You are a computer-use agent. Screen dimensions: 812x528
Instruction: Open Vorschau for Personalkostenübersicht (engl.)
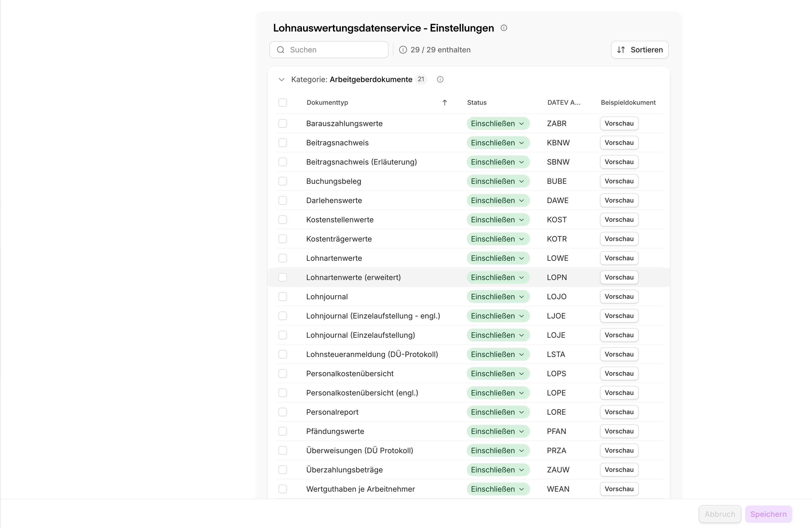[x=619, y=393]
